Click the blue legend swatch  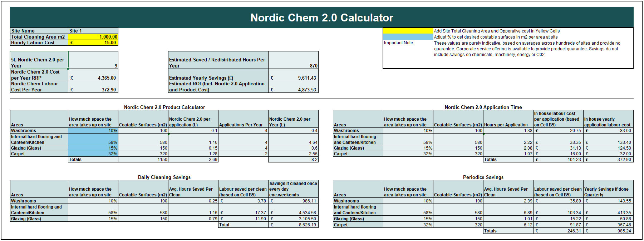[x=408, y=37]
